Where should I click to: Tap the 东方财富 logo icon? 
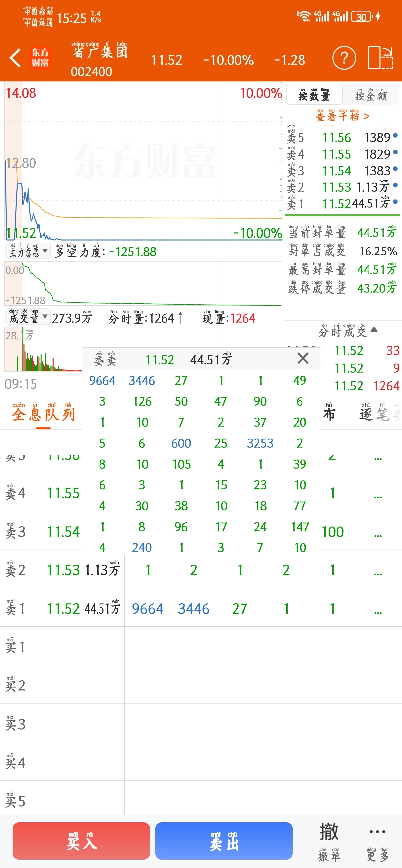click(40, 58)
